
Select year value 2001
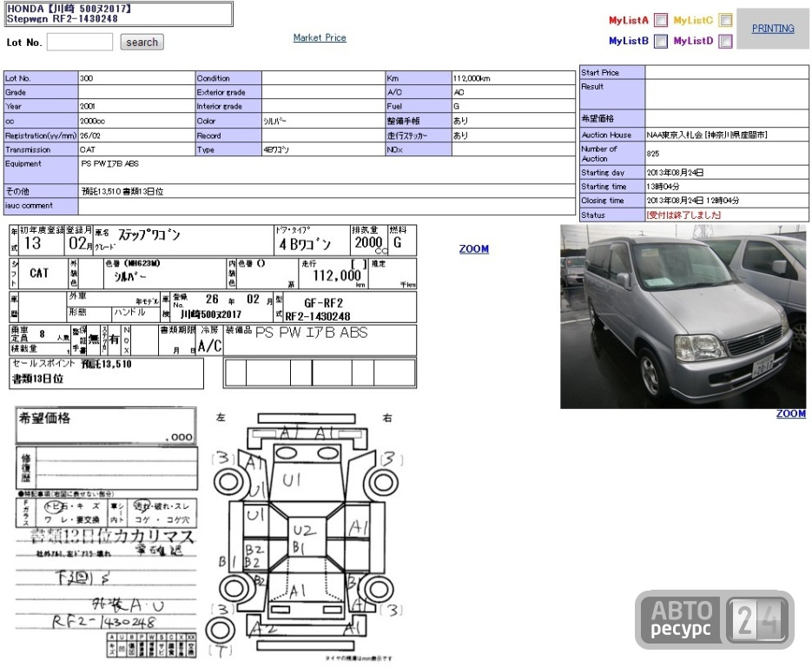(x=87, y=106)
